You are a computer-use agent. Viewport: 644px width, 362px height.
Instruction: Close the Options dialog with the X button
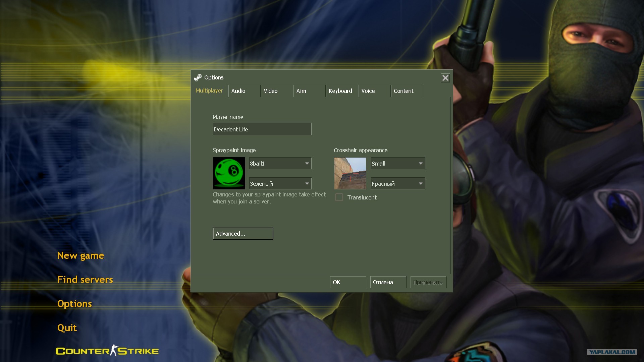[x=445, y=78]
